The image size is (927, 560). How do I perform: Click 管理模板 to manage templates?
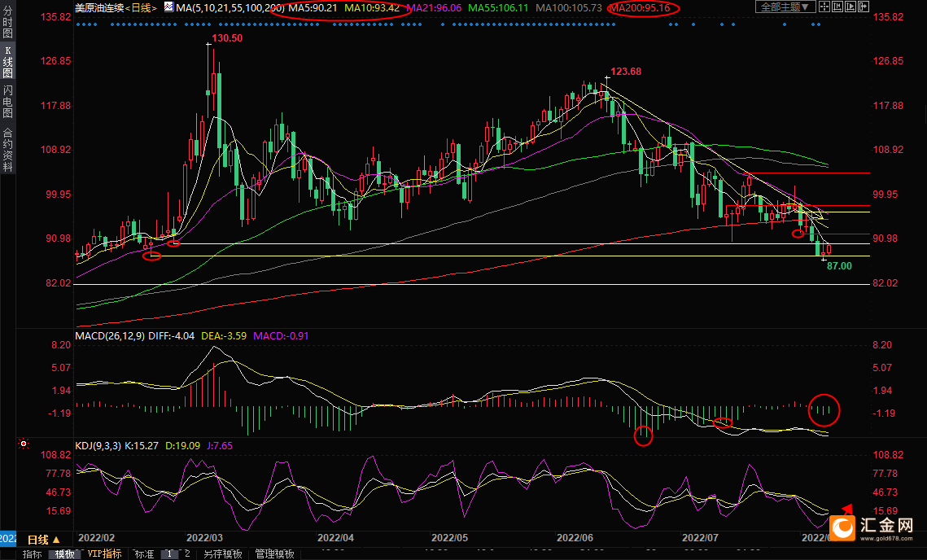point(274,554)
